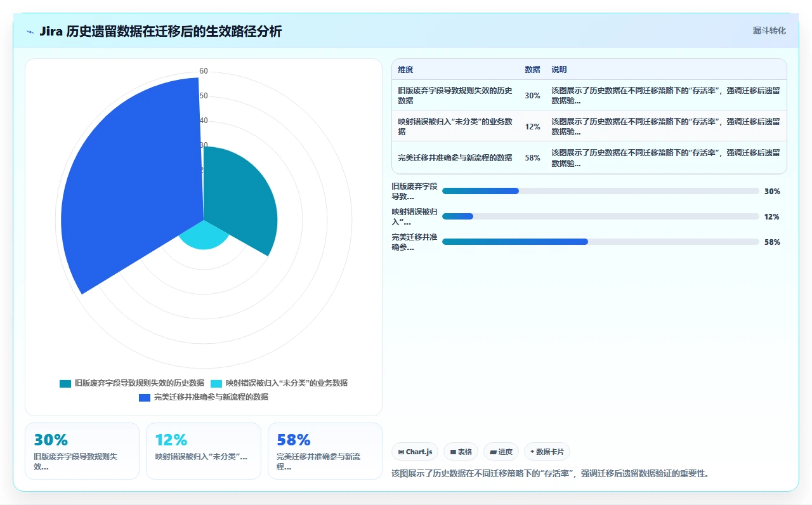Click the axis tick label 40
This screenshot has height=505, width=812.
click(204, 121)
